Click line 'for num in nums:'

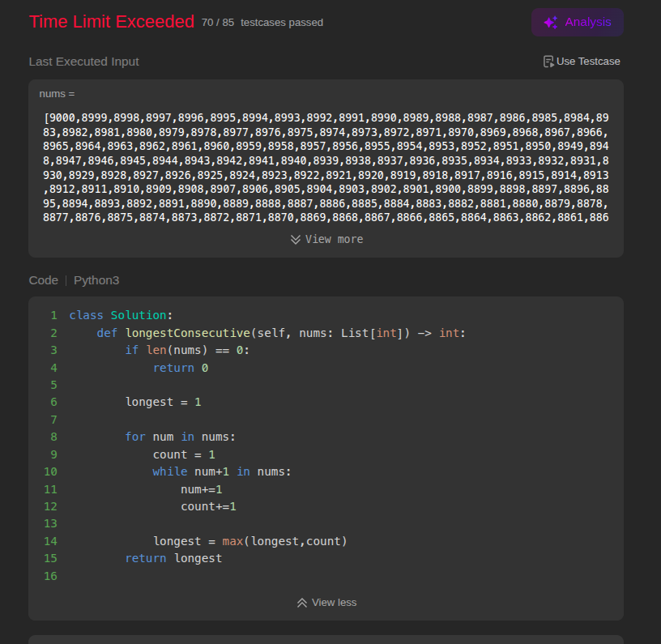(180, 437)
